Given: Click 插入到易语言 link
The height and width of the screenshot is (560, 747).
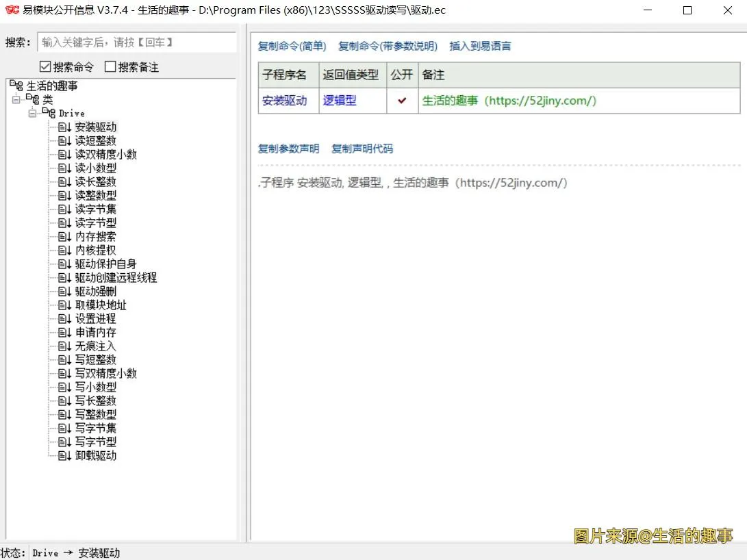Looking at the screenshot, I should (x=480, y=47).
